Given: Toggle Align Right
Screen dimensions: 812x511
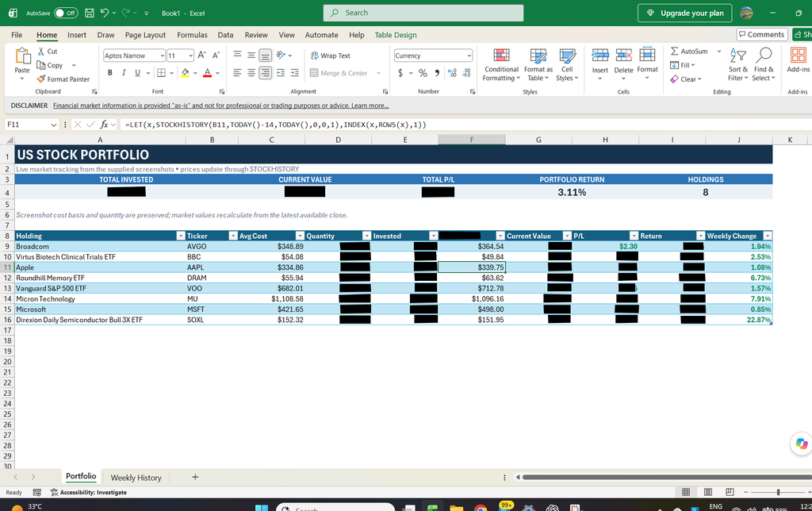Looking at the screenshot, I should tap(265, 73).
